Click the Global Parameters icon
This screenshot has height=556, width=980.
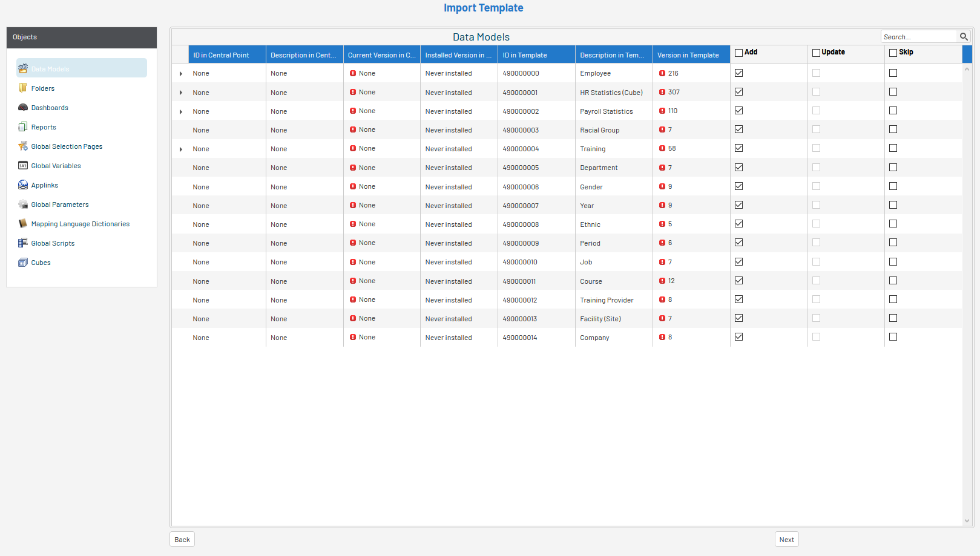(x=23, y=204)
